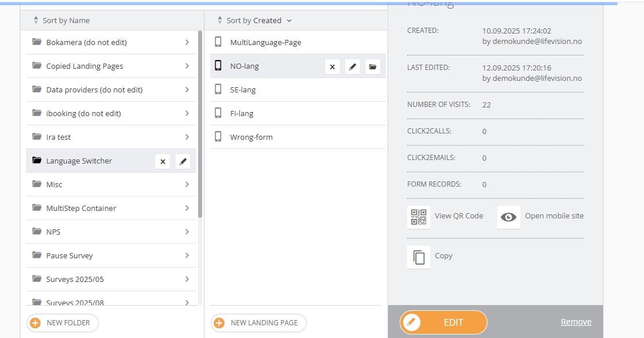The image size is (644, 338).
Task: Click the plus icon for New Folder
Action: click(x=36, y=323)
